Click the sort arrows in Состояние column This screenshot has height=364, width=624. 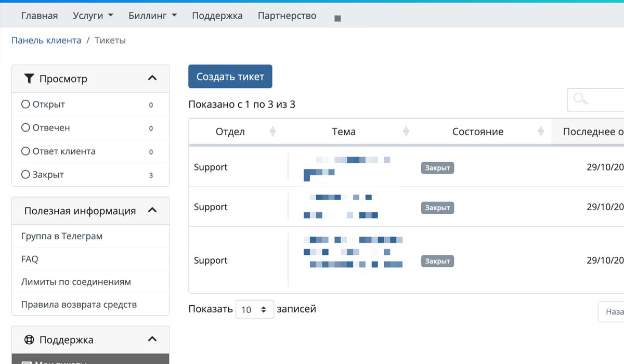[x=541, y=132]
